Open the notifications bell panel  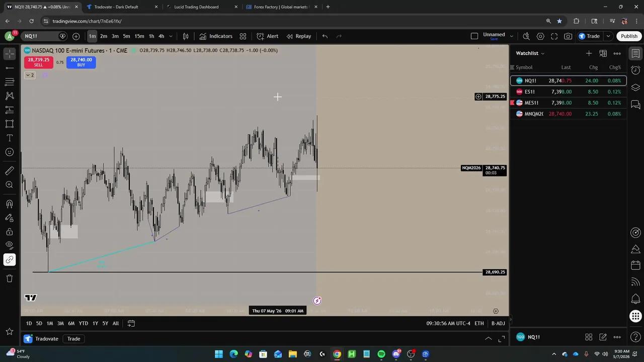click(636, 299)
